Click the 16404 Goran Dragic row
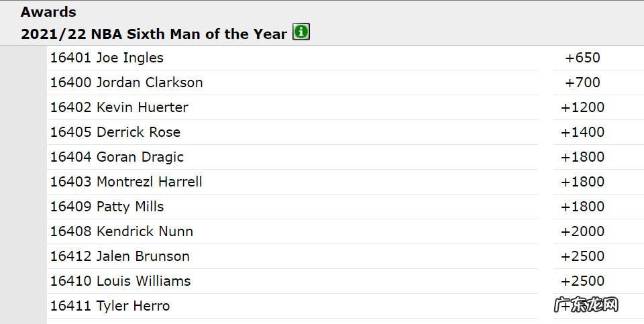The width and height of the screenshot is (644, 324). click(117, 157)
